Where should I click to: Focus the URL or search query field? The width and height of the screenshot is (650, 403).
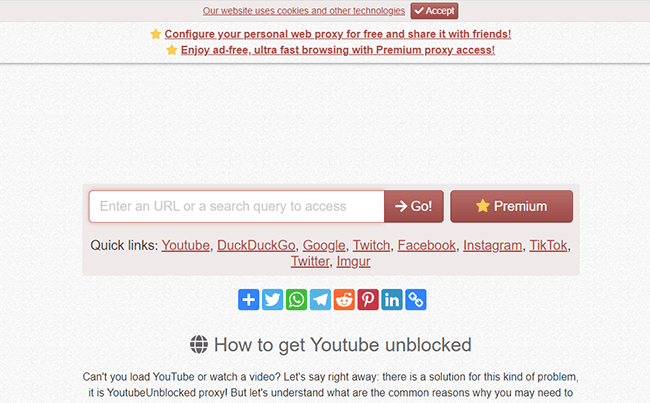(x=237, y=206)
